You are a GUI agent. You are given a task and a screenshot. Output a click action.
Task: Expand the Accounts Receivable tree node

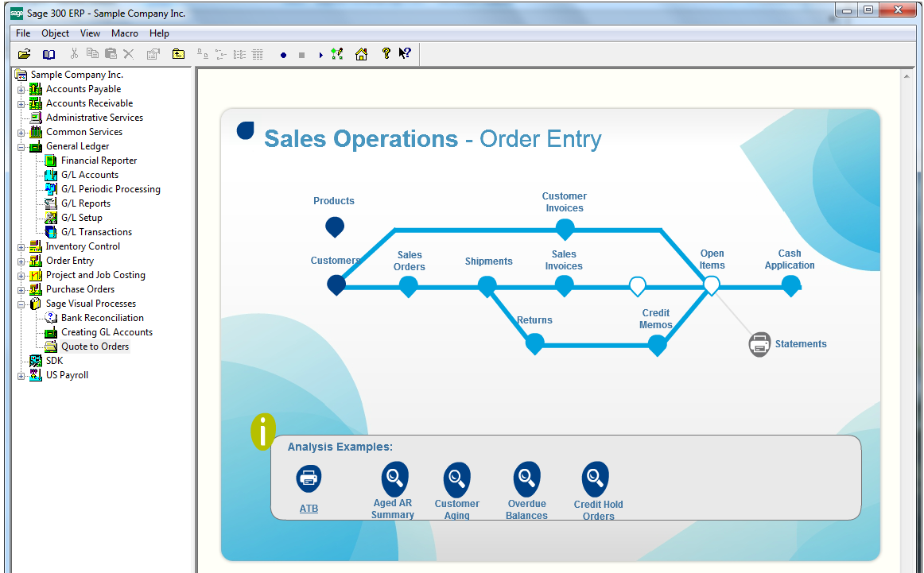click(21, 104)
